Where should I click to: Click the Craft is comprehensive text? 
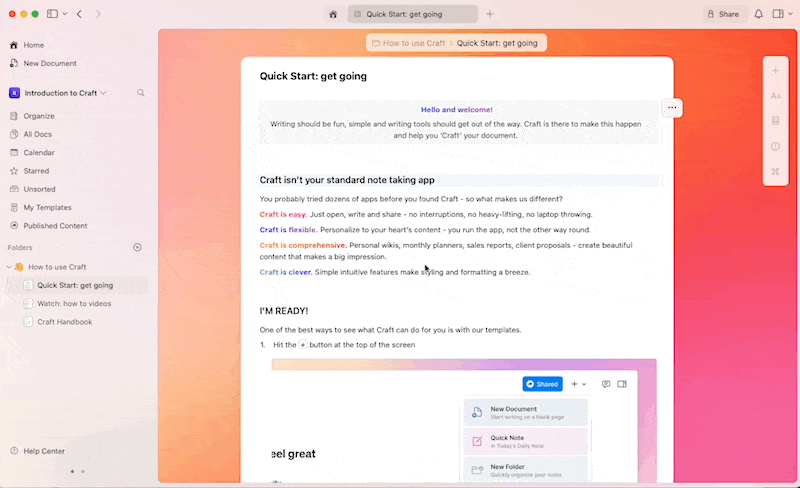click(x=303, y=245)
